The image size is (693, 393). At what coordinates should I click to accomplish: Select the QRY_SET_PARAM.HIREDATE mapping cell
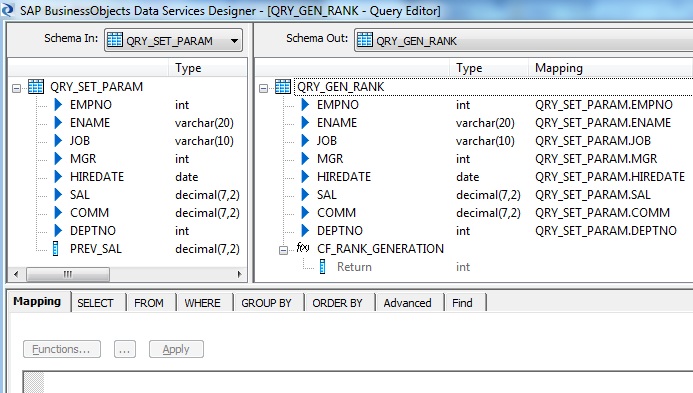pos(610,177)
